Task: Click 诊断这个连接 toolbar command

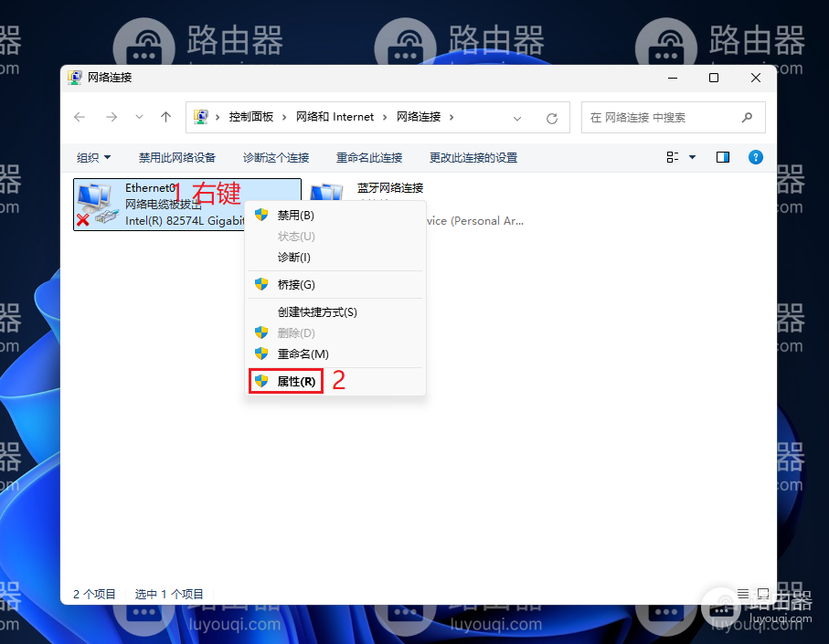Action: pos(276,157)
